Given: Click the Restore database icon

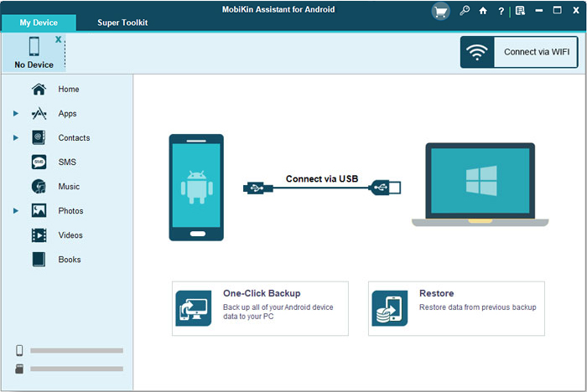Looking at the screenshot, I should pyautogui.click(x=390, y=308).
